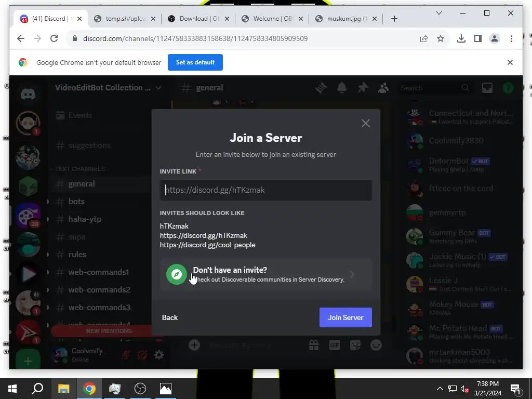
Task: Open Chrome downloads icon
Action: 461,38
